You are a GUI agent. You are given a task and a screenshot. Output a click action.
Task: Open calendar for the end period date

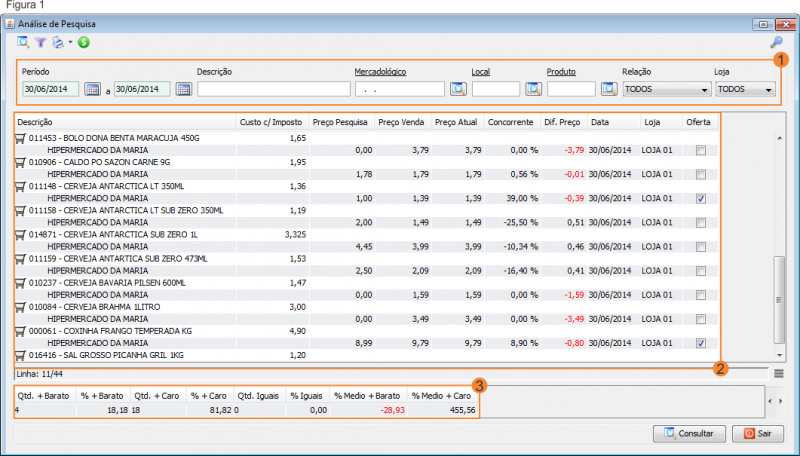click(x=184, y=90)
